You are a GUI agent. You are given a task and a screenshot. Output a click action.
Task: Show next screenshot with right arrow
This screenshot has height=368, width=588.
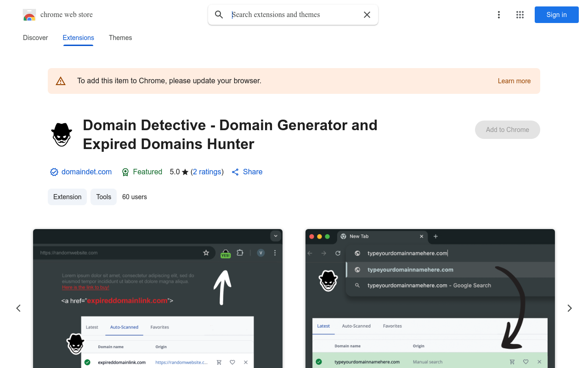(570, 308)
